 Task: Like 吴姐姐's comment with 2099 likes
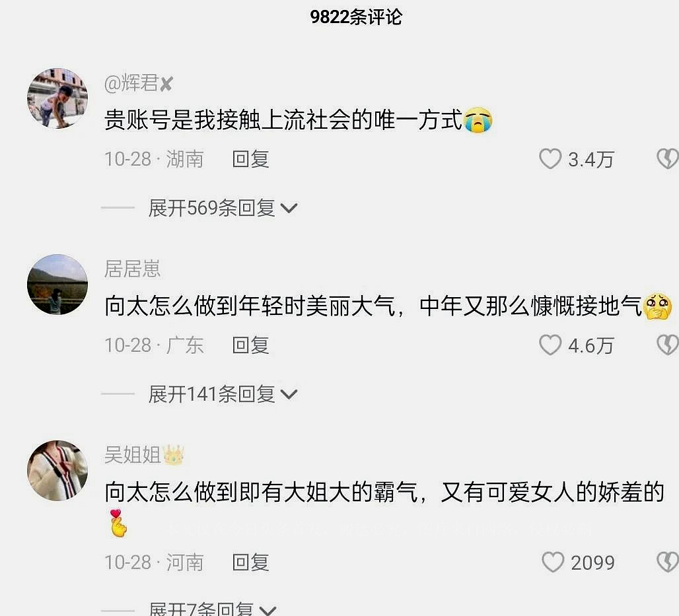tap(553, 562)
